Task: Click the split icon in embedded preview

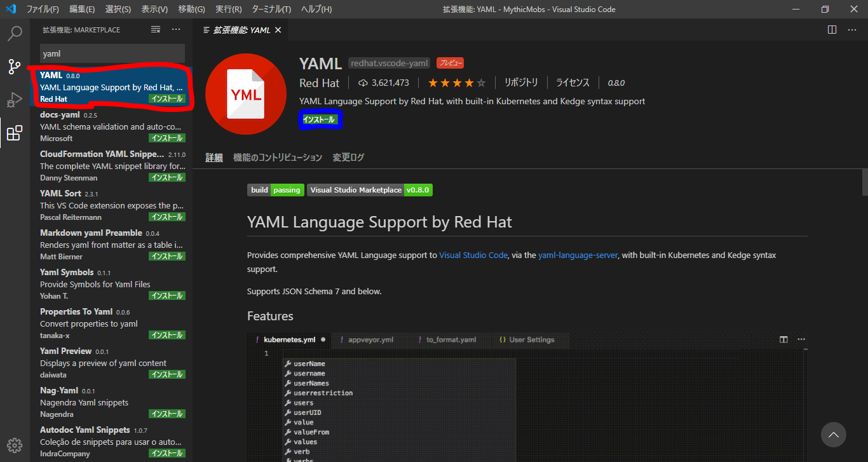Action: (x=783, y=339)
